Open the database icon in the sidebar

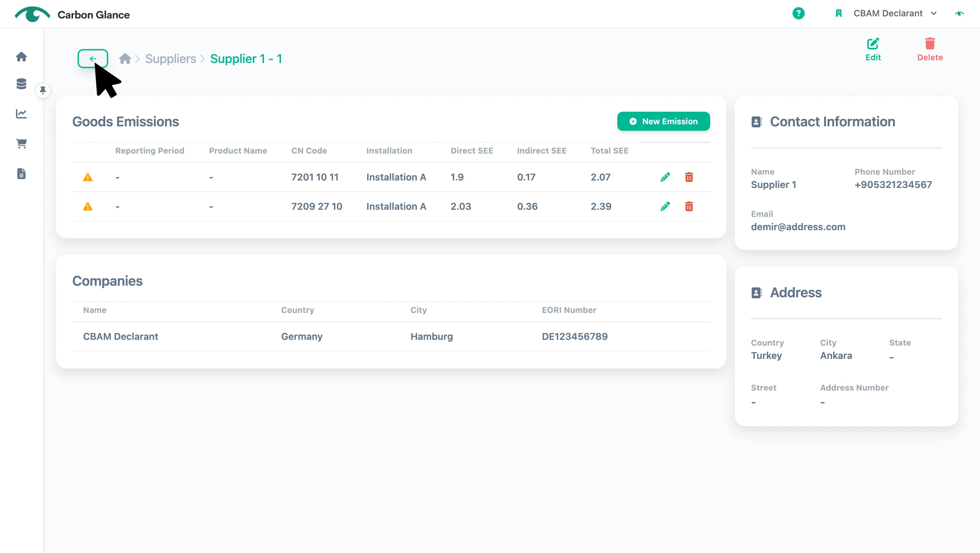(21, 84)
